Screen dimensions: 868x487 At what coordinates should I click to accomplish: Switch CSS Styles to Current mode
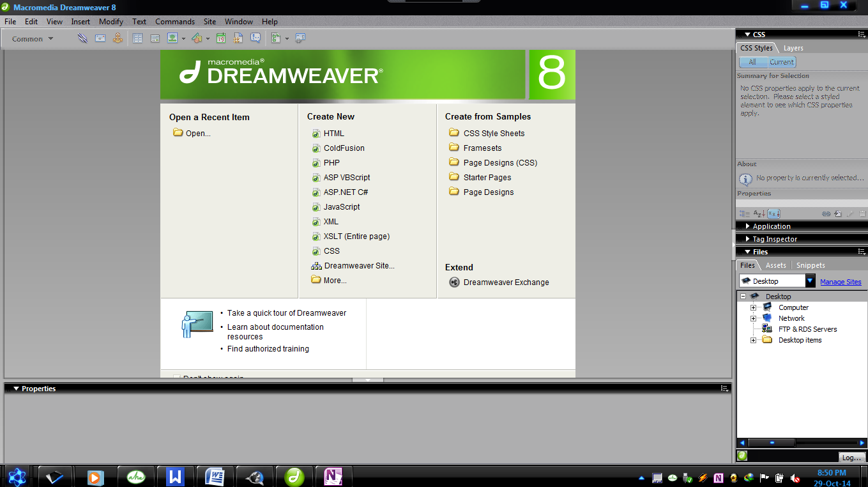[x=781, y=62]
